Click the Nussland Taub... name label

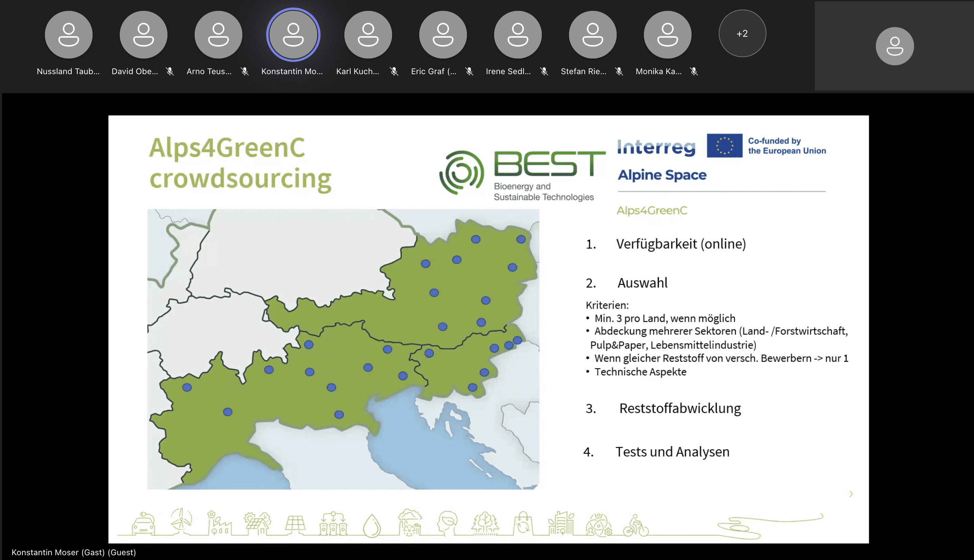[68, 71]
